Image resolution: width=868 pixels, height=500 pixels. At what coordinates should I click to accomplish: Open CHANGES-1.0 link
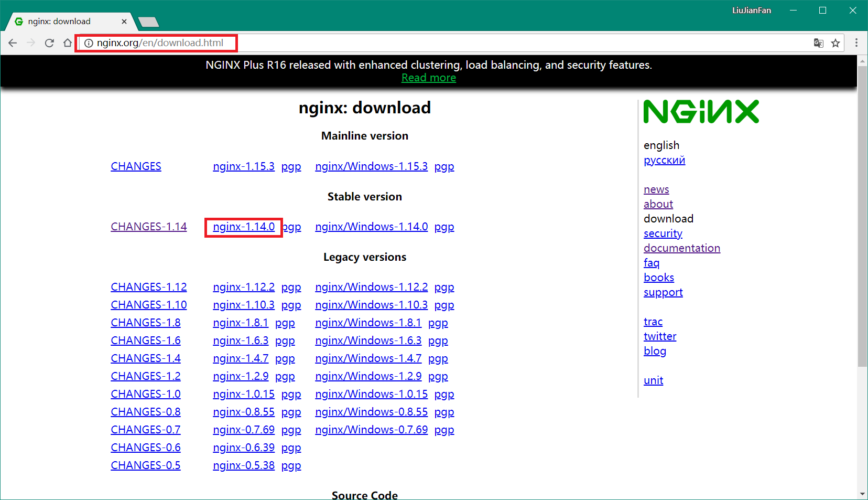[146, 394]
